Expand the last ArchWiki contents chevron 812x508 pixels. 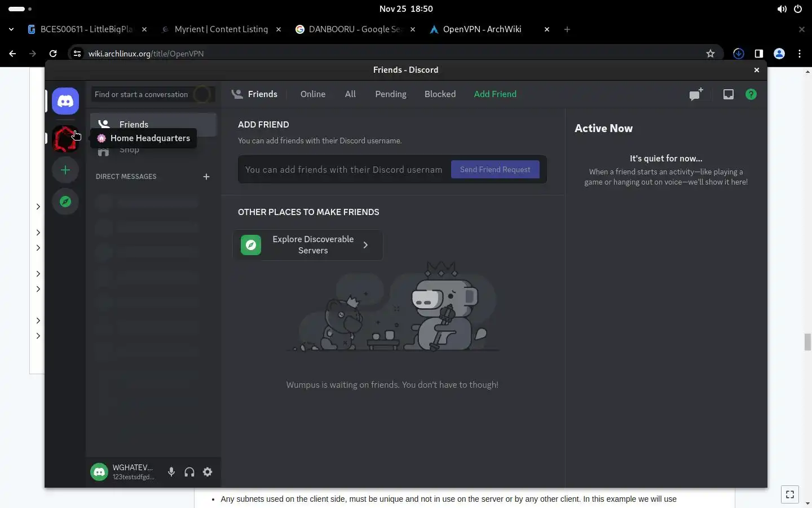click(x=38, y=336)
